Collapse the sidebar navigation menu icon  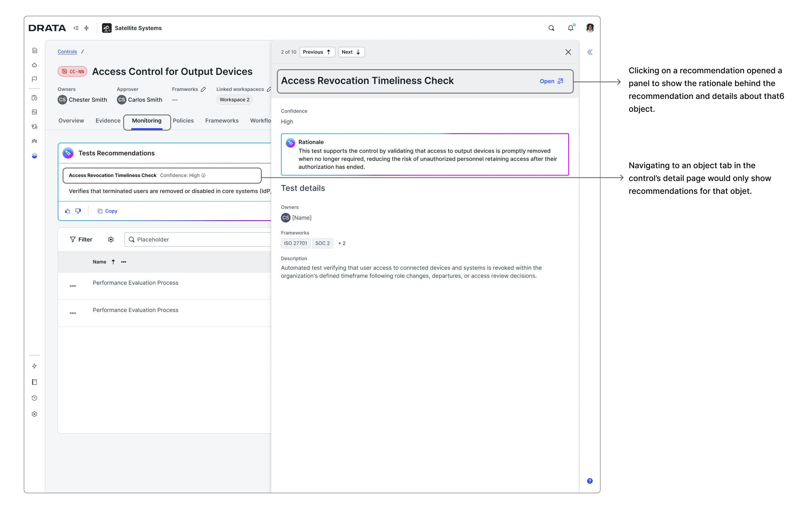tap(76, 28)
